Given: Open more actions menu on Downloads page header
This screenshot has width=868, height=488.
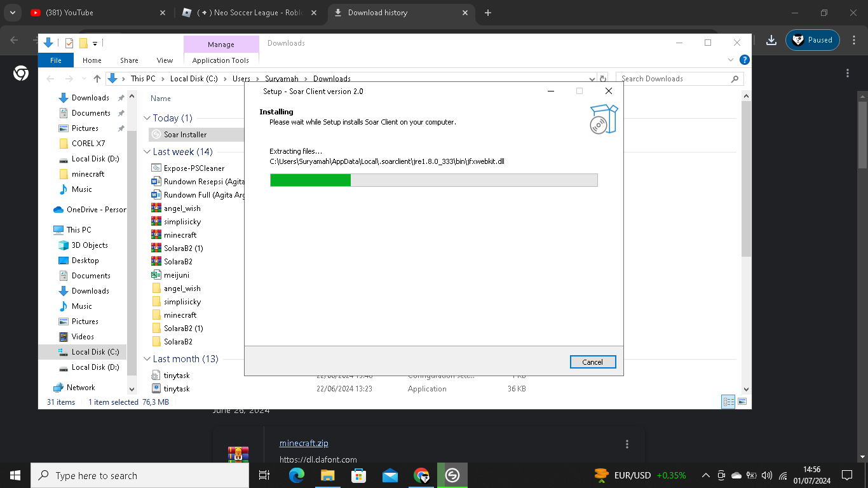Looking at the screenshot, I should 848,74.
